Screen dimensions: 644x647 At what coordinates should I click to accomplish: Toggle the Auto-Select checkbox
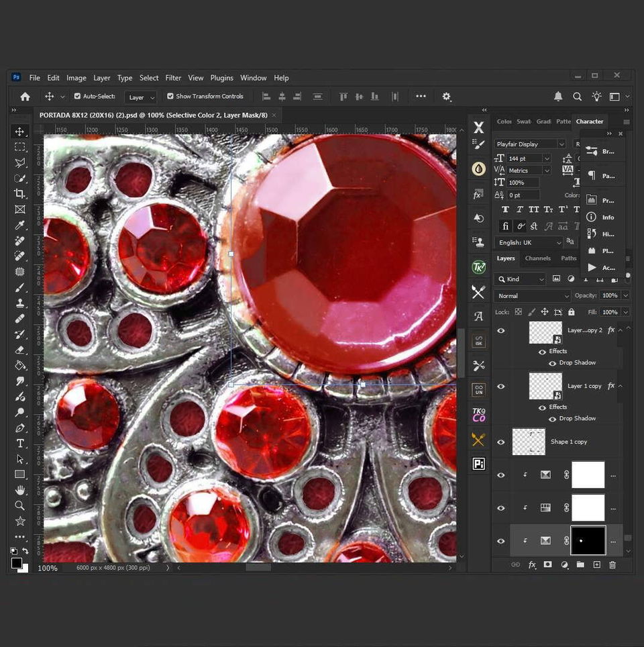(77, 96)
